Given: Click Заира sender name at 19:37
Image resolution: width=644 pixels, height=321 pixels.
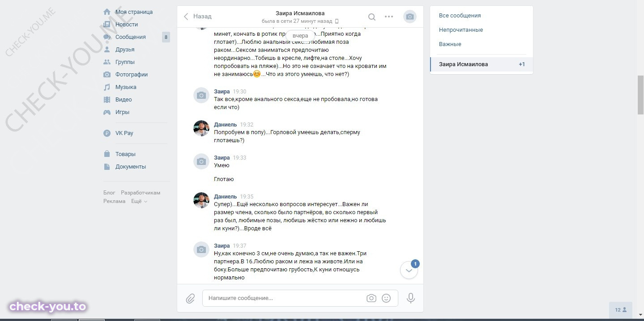Looking at the screenshot, I should click(222, 246).
